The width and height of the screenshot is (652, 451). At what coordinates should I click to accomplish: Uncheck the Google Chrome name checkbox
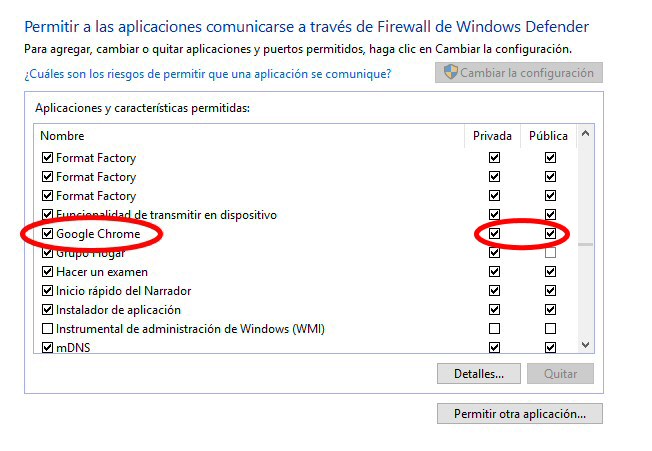click(x=47, y=234)
